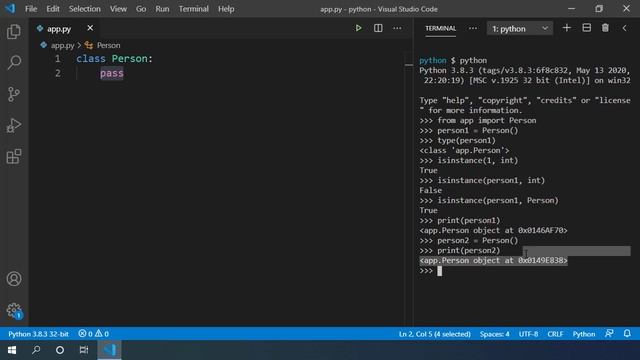Select the TERMINAL panel tab
Viewport: 640px width, 360px height.
coord(440,28)
